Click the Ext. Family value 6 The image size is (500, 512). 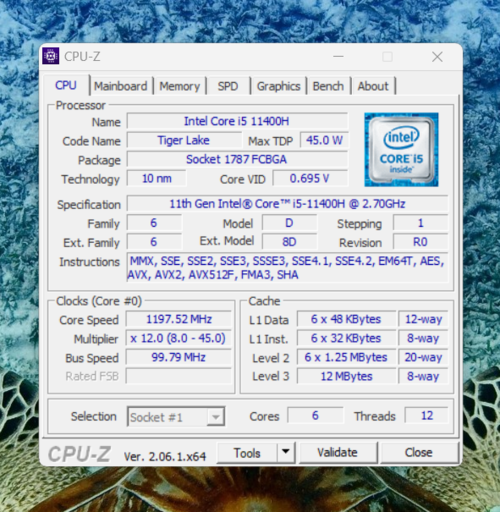pyautogui.click(x=154, y=242)
